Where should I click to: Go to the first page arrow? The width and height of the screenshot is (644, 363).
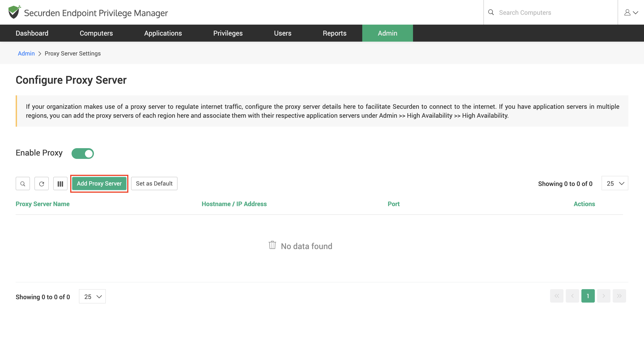coord(557,296)
